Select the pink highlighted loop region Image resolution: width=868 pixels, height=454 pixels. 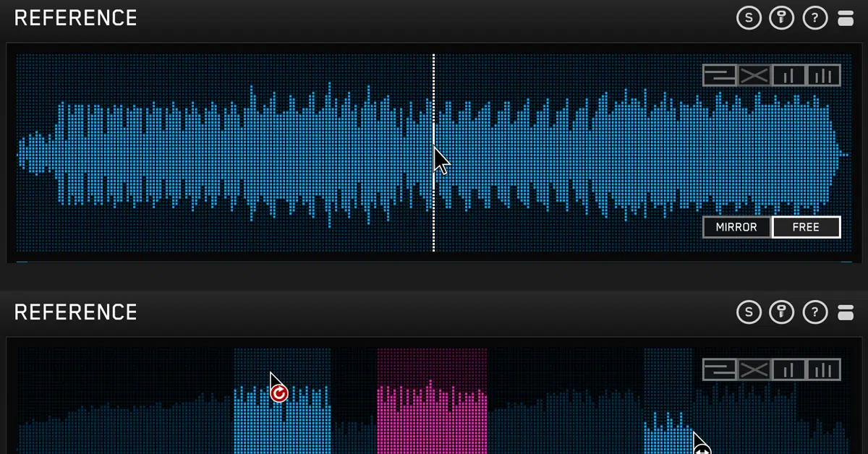pyautogui.click(x=432, y=401)
